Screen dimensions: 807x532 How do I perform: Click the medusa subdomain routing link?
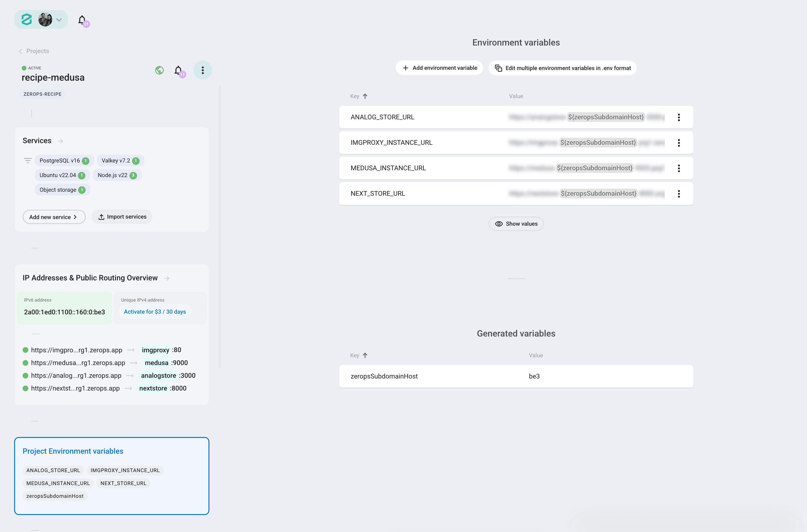click(x=78, y=363)
